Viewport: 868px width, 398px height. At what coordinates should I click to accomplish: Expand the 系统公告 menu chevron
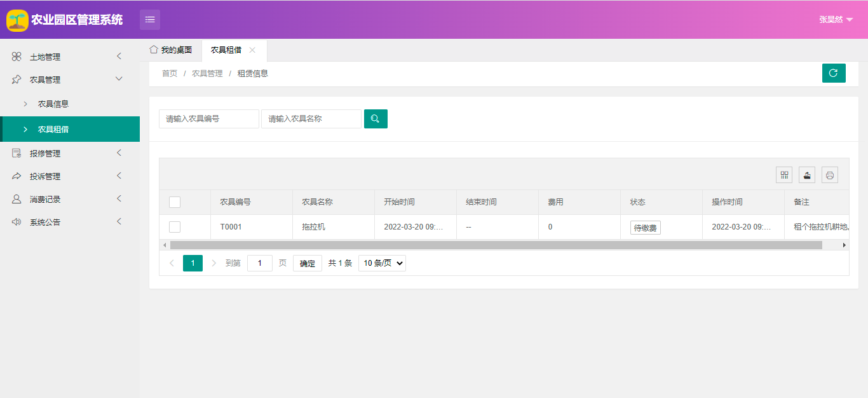[x=119, y=222]
